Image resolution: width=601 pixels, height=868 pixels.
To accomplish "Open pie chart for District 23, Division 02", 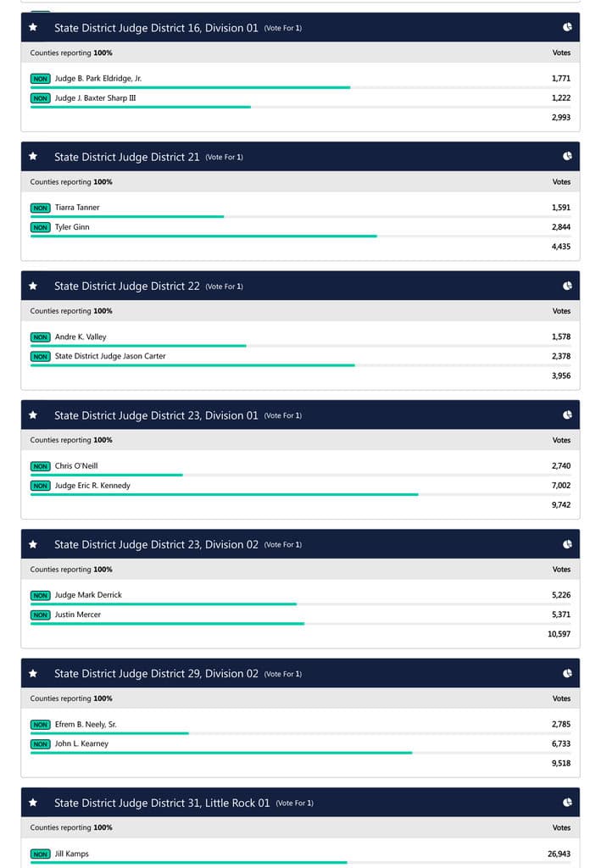I will tap(567, 544).
